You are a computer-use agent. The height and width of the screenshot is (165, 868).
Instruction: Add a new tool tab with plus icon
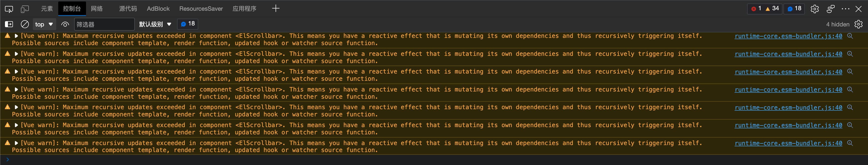[276, 8]
